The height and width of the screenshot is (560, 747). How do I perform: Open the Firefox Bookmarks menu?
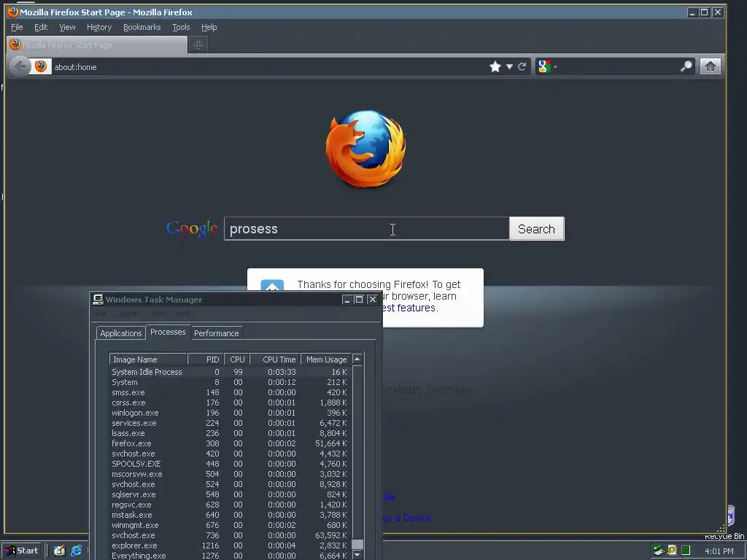click(x=142, y=27)
